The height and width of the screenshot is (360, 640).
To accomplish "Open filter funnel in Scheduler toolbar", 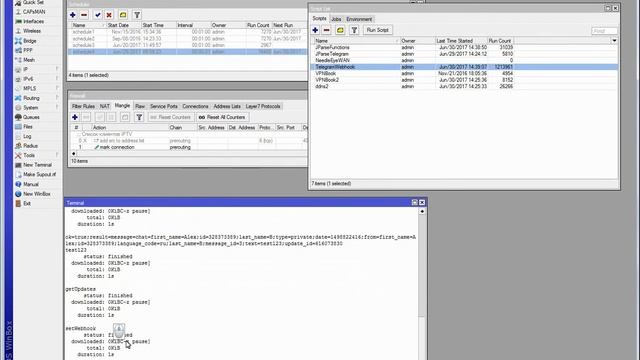I will pyautogui.click(x=137, y=15).
